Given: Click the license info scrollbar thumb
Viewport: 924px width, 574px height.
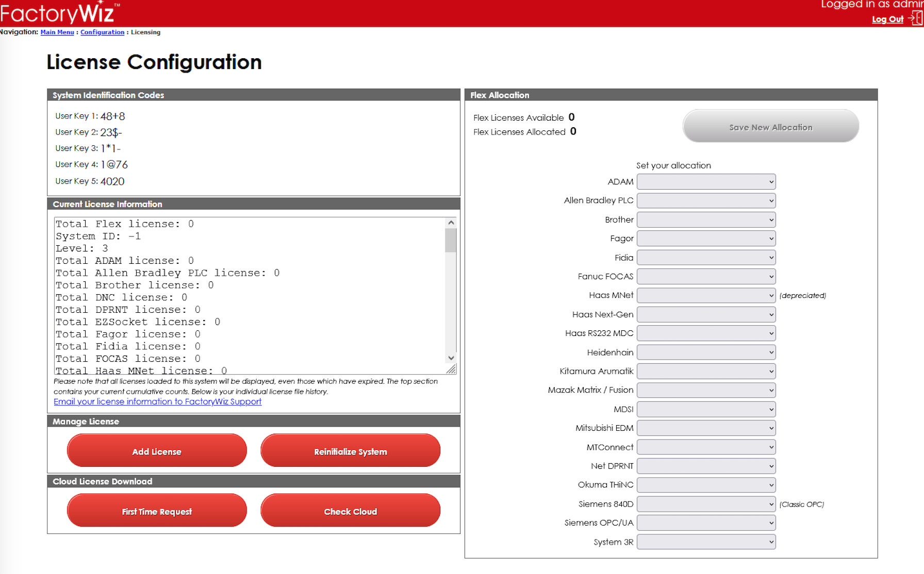Looking at the screenshot, I should [451, 240].
